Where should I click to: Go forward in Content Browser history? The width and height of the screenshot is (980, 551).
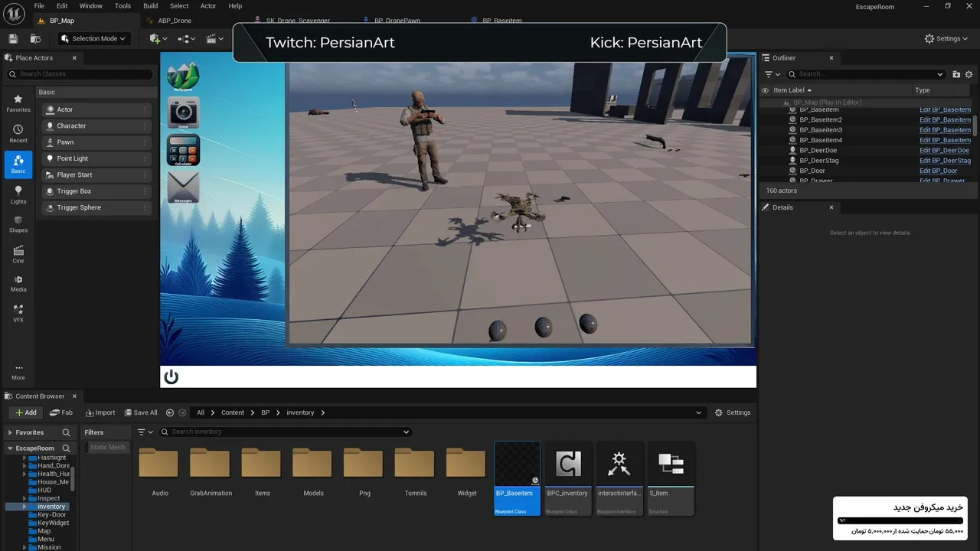(182, 412)
